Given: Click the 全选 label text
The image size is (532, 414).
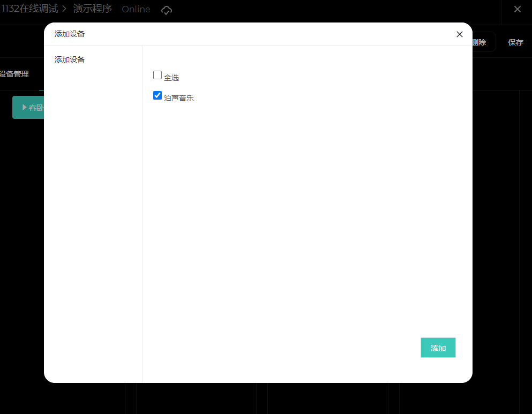Looking at the screenshot, I should point(171,78).
